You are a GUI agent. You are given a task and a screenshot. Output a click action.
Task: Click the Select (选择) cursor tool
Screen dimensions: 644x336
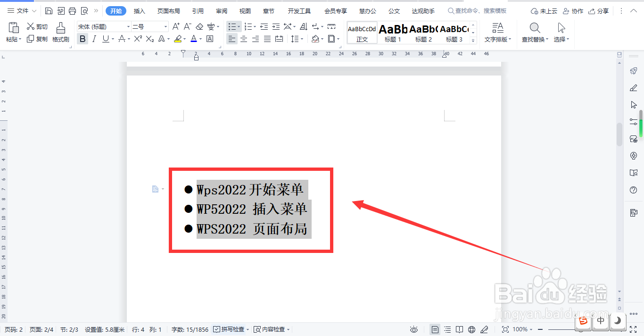point(561,33)
